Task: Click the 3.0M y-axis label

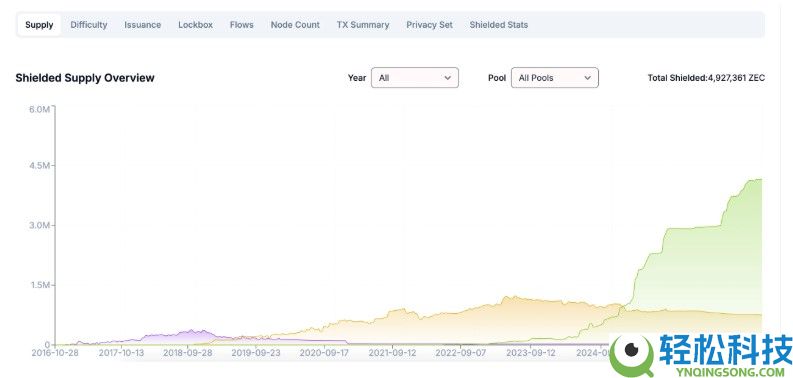Action: (x=38, y=225)
